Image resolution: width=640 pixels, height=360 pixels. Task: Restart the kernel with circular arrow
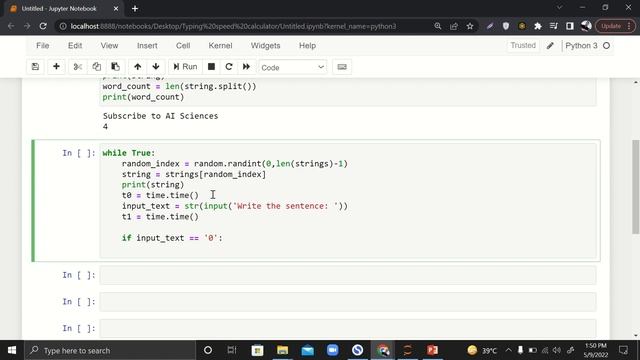coord(229,67)
